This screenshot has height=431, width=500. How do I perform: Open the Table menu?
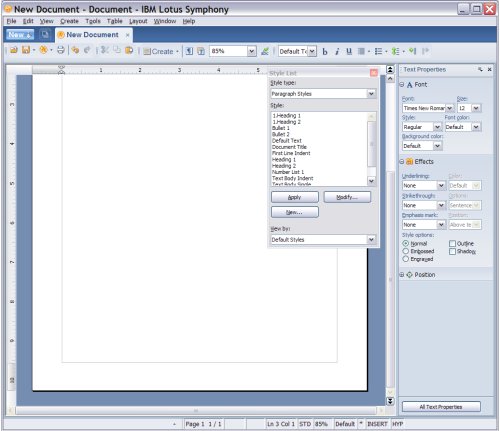[115, 21]
